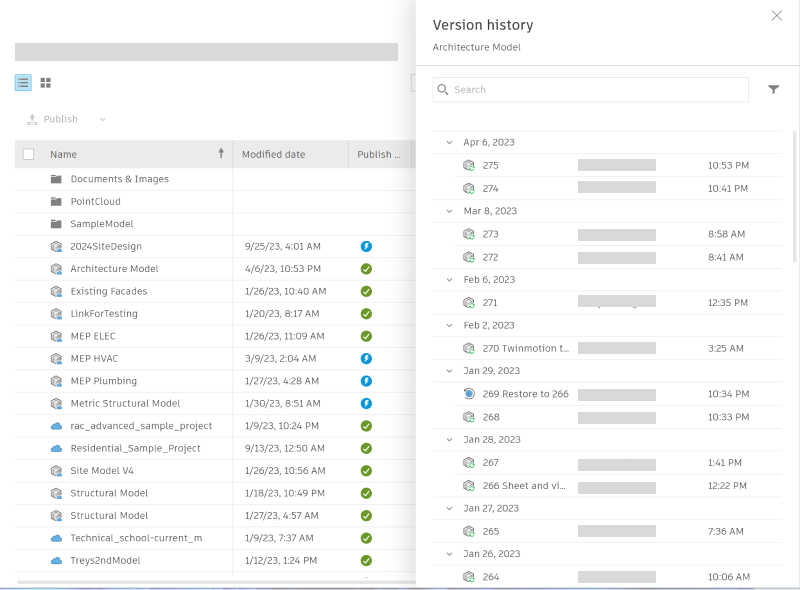Select the 270 Twinmotion version icon

click(469, 349)
